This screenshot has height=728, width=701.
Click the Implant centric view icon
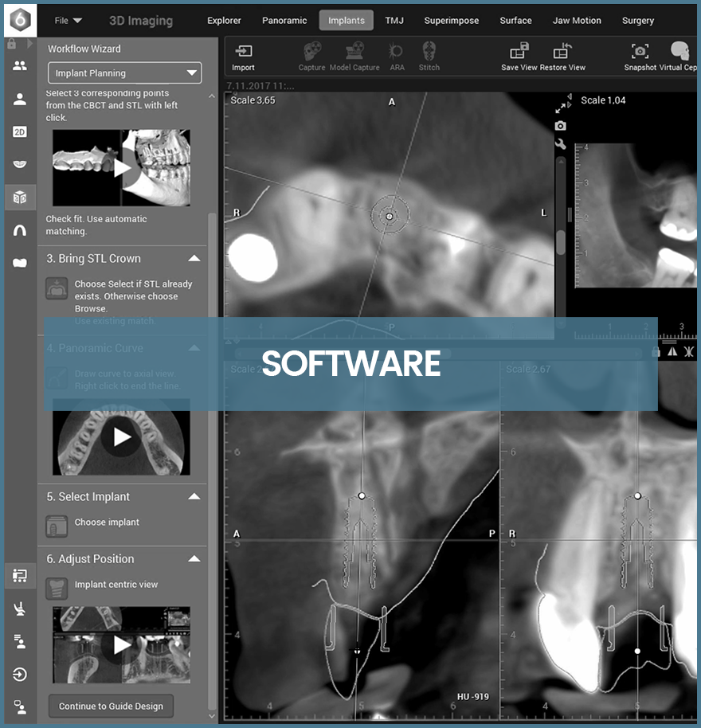pos(57,589)
